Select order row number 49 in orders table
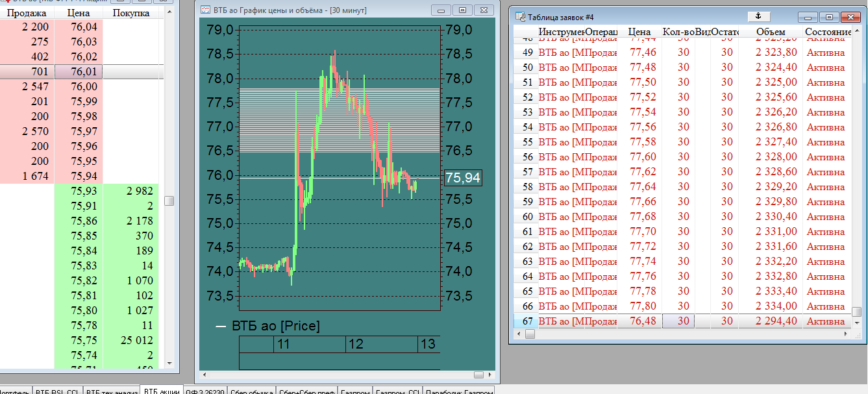This screenshot has height=394, width=868. click(527, 53)
